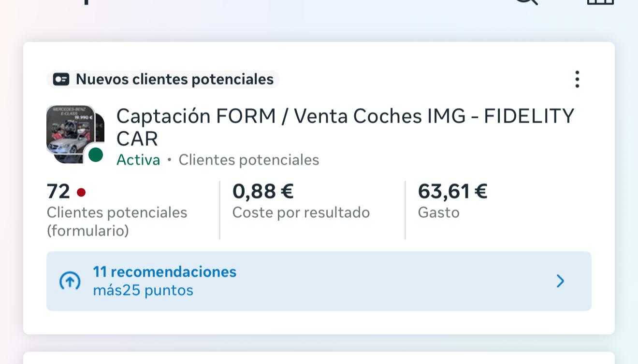Tap the grid icon beside search
The height and width of the screenshot is (364, 638).
[x=600, y=2]
